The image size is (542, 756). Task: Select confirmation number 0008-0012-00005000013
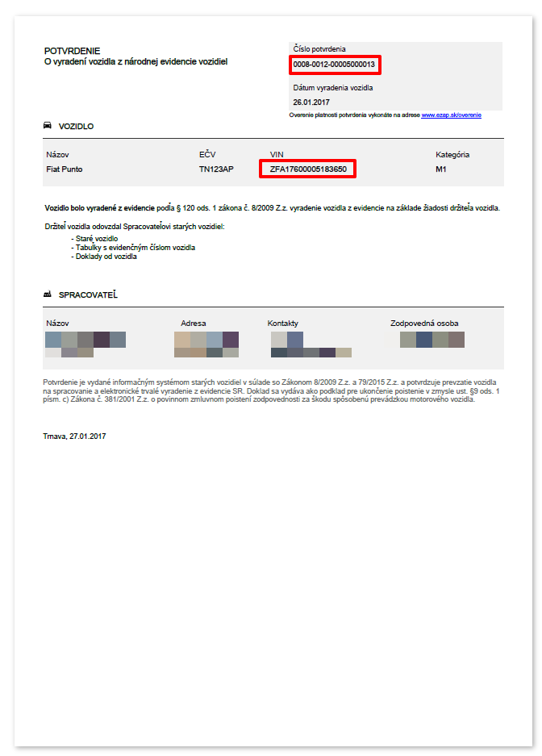(335, 65)
